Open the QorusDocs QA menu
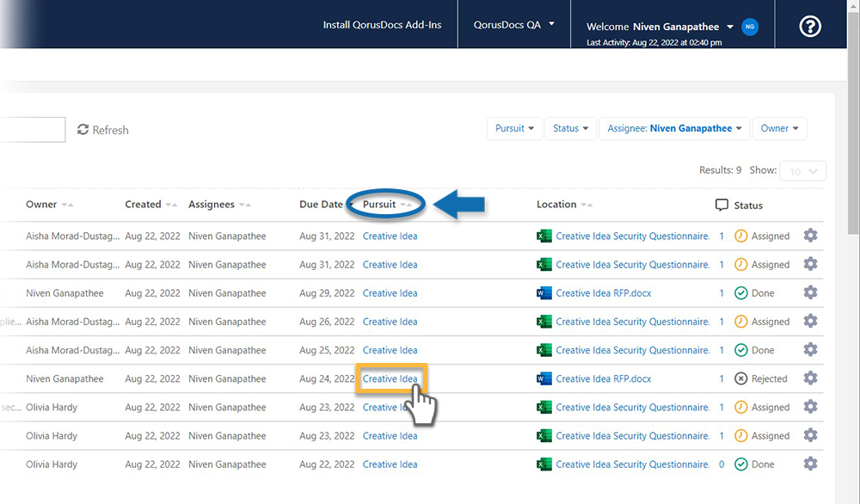This screenshot has width=860, height=504. click(513, 25)
